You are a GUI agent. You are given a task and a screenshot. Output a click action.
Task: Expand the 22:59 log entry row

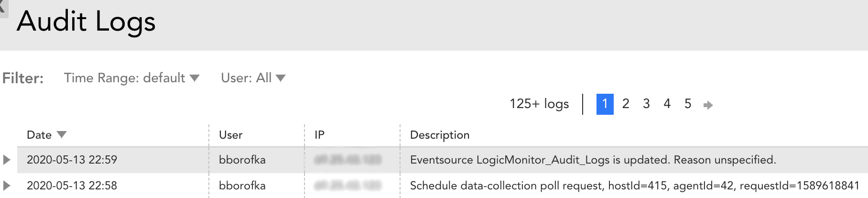coord(7,160)
